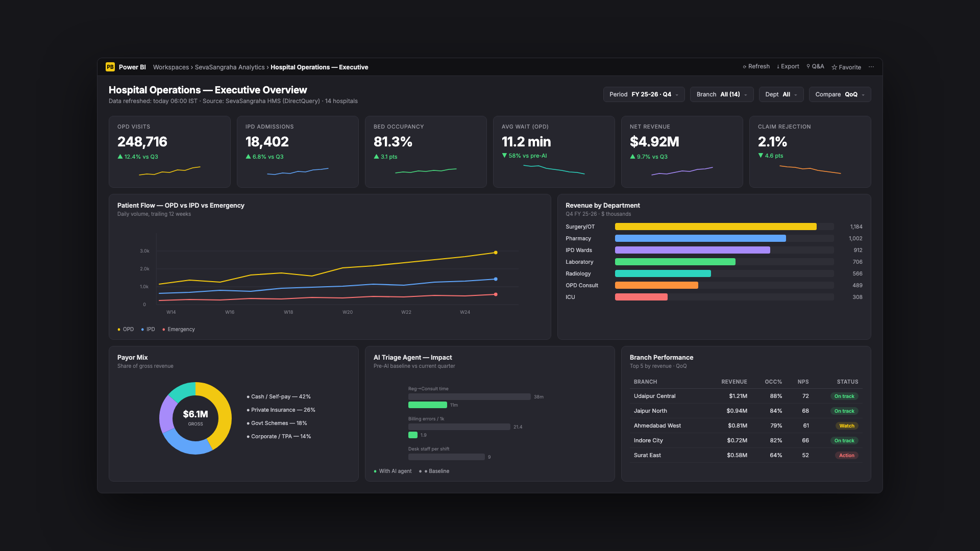Image resolution: width=980 pixels, height=551 pixels.
Task: Click Avg Wait down-arrow trend indicator
Action: tap(505, 156)
